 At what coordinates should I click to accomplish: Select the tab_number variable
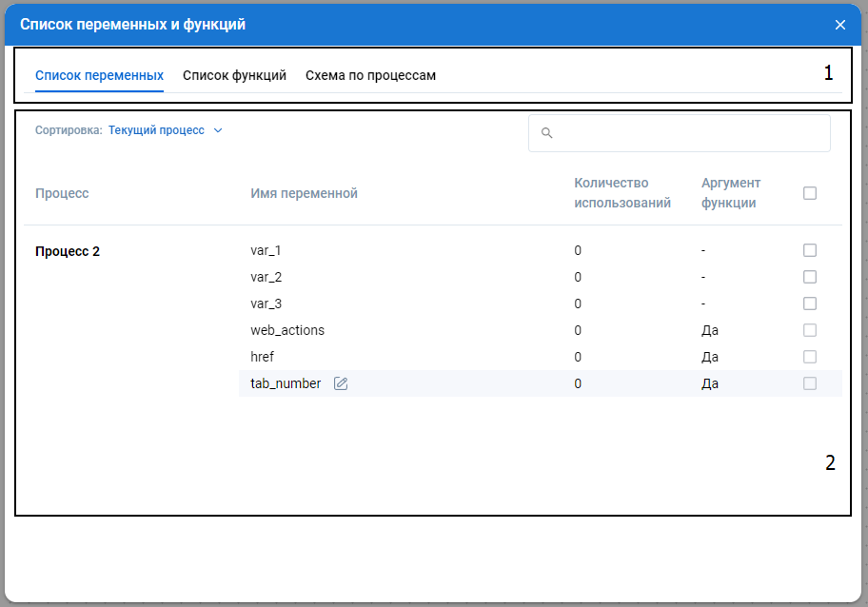[286, 383]
